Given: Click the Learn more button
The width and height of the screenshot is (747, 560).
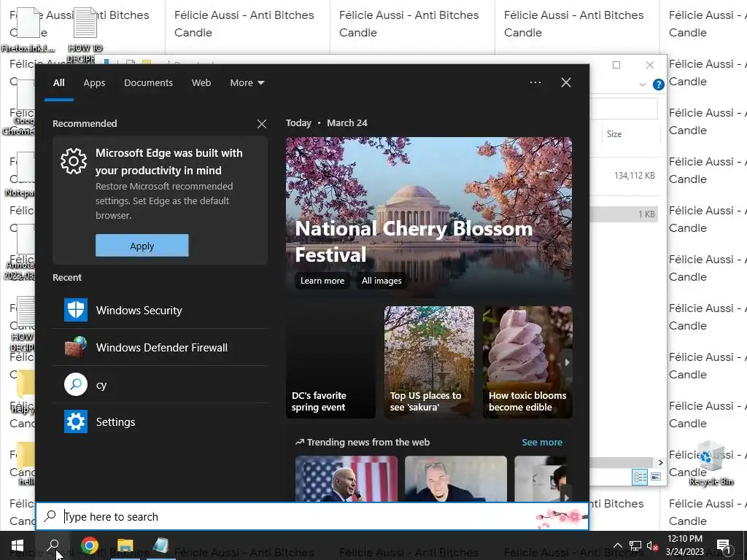Looking at the screenshot, I should pyautogui.click(x=322, y=281).
